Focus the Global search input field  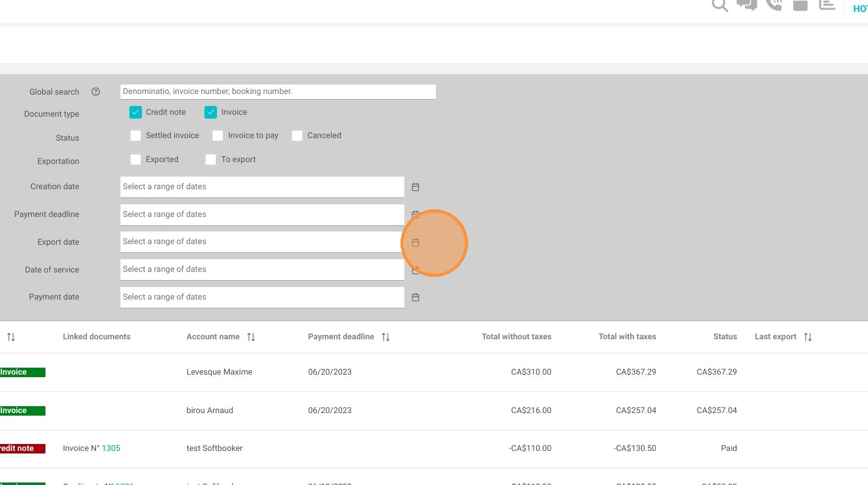pyautogui.click(x=278, y=91)
